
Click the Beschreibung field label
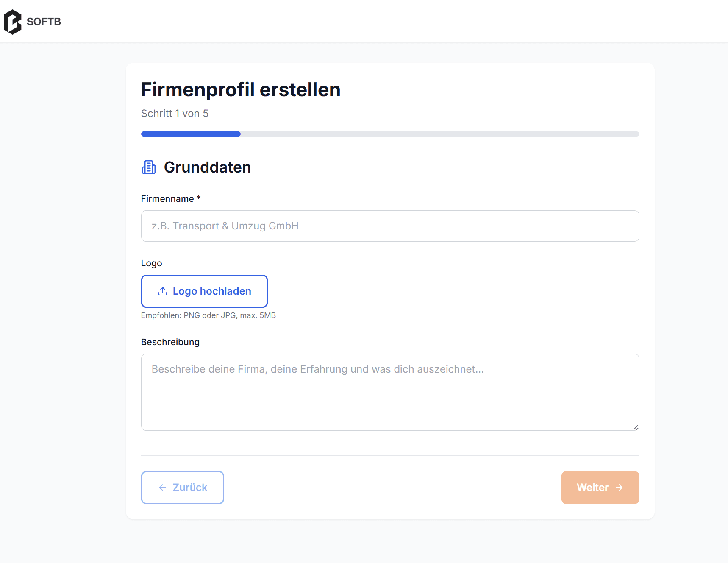coord(170,342)
